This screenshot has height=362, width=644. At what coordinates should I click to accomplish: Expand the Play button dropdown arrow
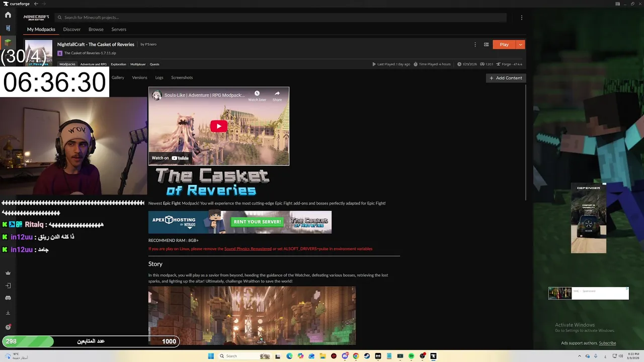(520, 44)
